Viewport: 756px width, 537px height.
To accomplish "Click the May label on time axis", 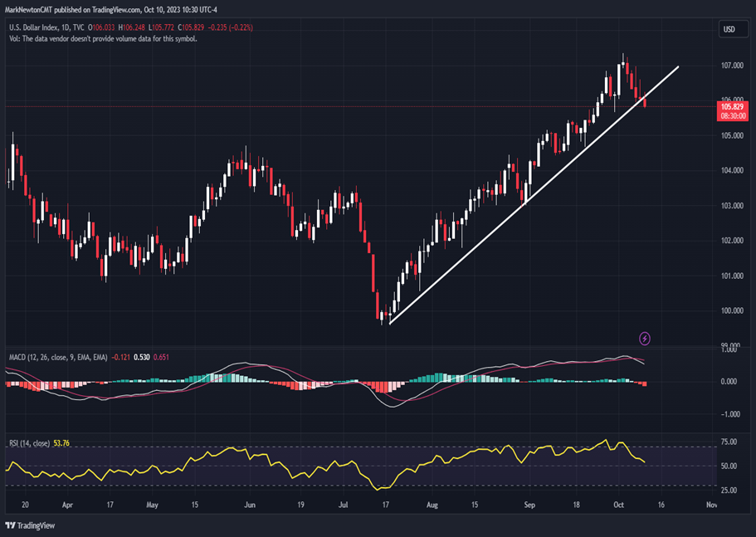I will [152, 505].
